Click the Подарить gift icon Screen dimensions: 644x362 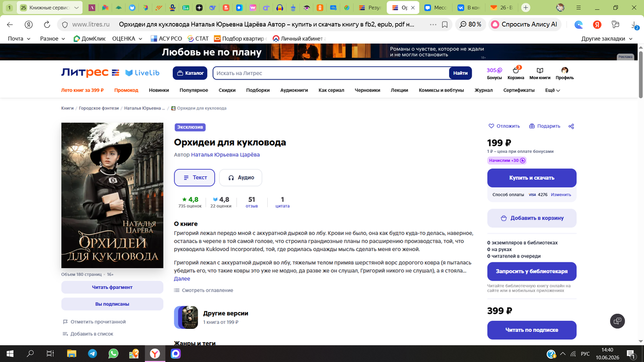(x=532, y=126)
